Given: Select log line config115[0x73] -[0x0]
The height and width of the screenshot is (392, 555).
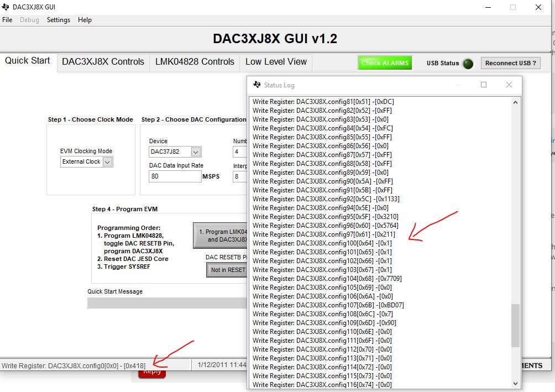Looking at the screenshot, I should [x=322, y=376].
